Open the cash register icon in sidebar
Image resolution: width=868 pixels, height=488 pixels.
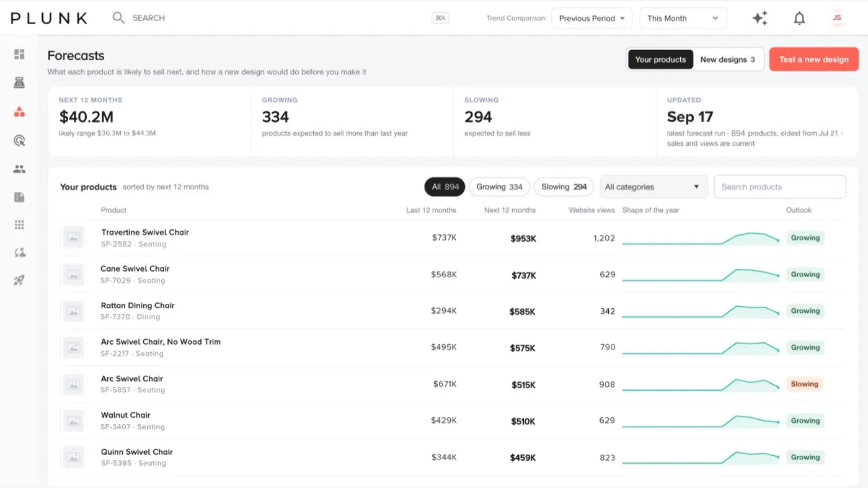click(x=19, y=82)
